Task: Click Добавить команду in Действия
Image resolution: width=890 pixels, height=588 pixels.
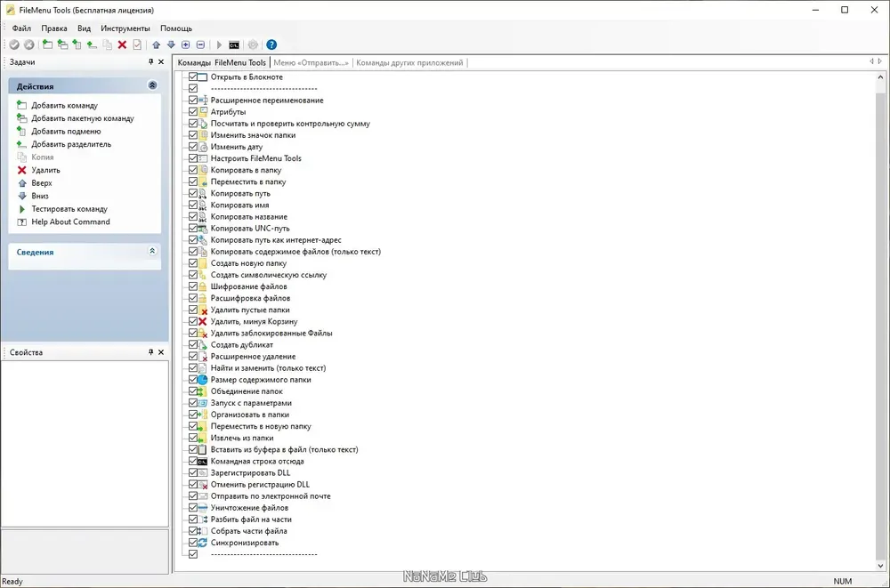Action: click(x=65, y=106)
